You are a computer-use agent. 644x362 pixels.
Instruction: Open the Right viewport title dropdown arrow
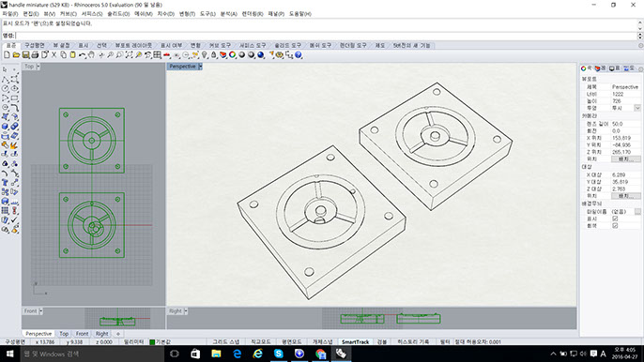tap(186, 311)
